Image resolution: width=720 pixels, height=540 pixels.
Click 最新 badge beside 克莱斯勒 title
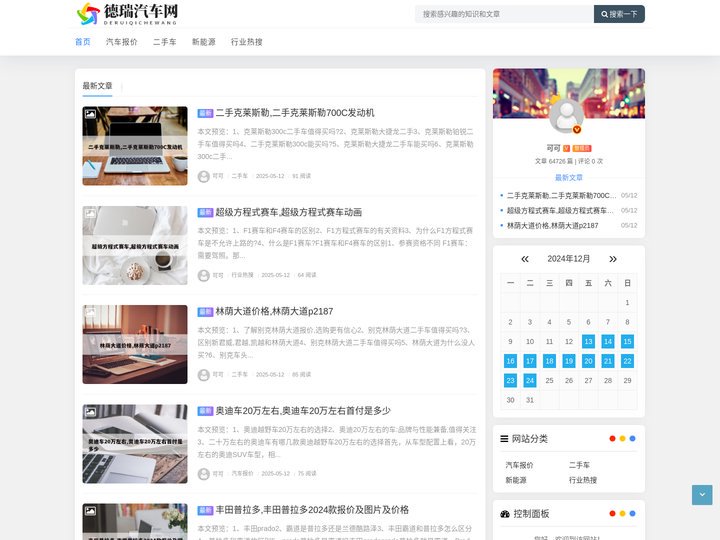click(x=205, y=113)
